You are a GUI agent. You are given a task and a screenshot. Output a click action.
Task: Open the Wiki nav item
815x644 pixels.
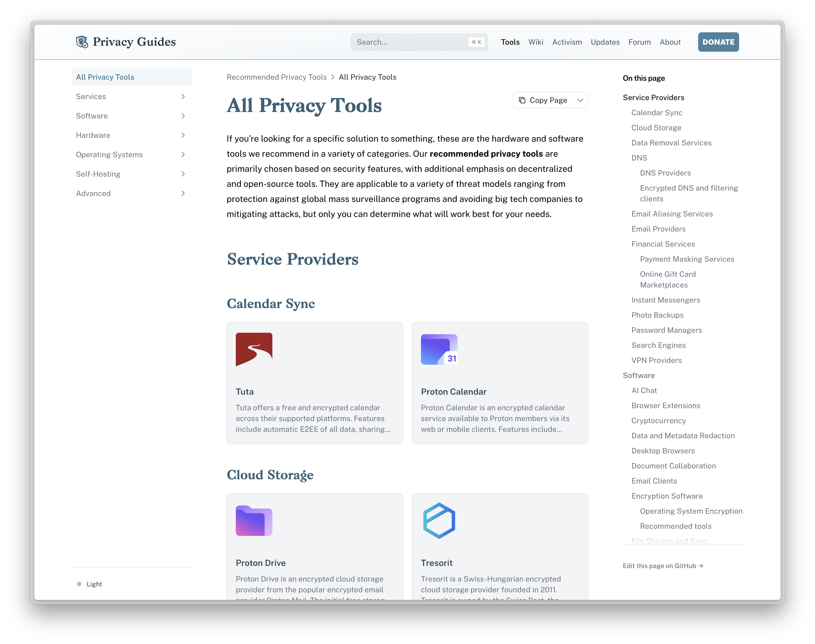(536, 42)
